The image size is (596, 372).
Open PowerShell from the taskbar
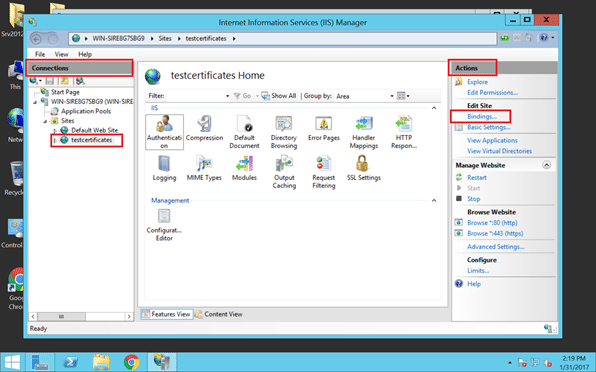click(x=70, y=362)
